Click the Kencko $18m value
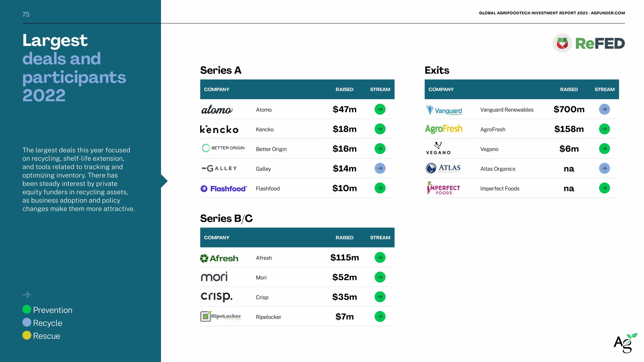Image resolution: width=644 pixels, height=362 pixels. tap(344, 129)
